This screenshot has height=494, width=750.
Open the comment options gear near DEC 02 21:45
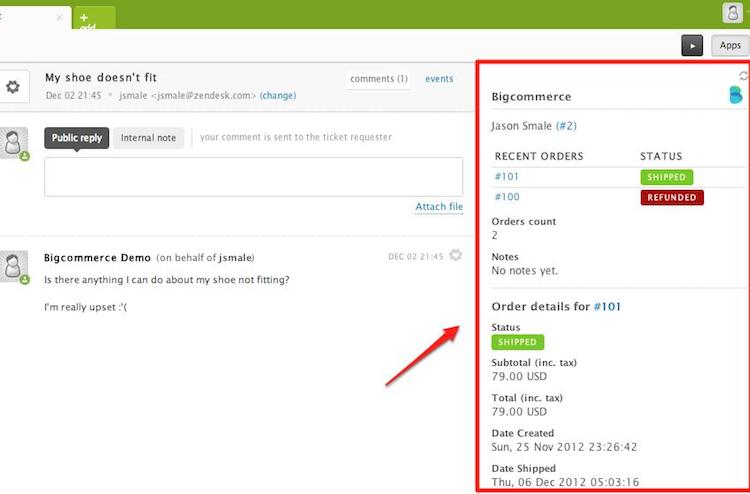tap(456, 255)
